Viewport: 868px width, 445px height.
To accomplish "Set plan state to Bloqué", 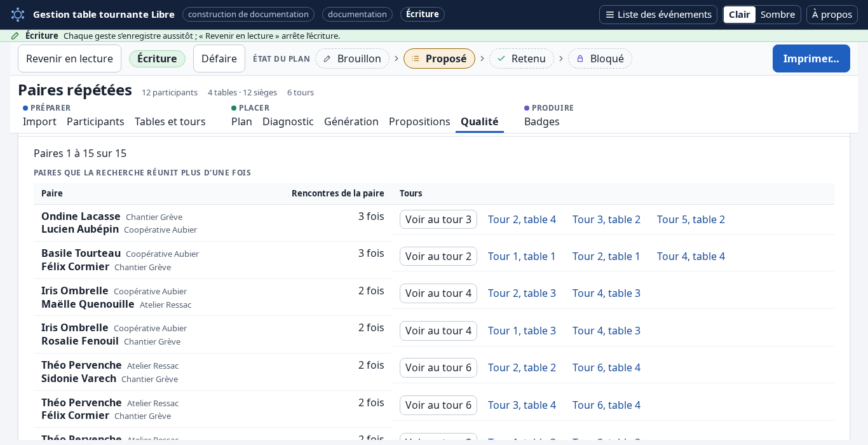I will click(x=600, y=58).
